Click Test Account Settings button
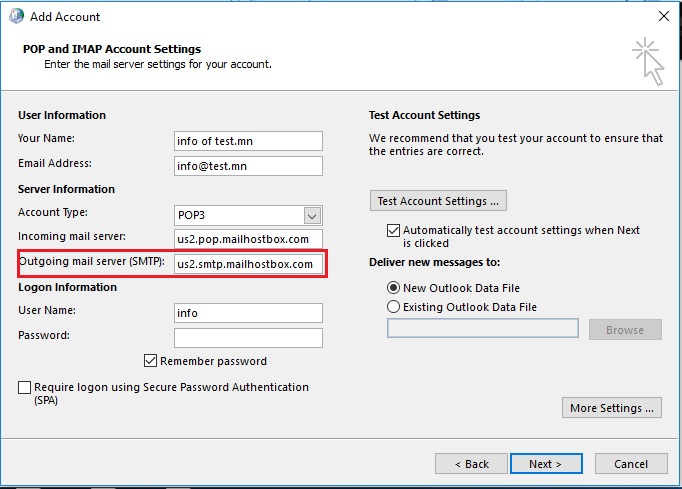682x489 pixels. tap(438, 201)
